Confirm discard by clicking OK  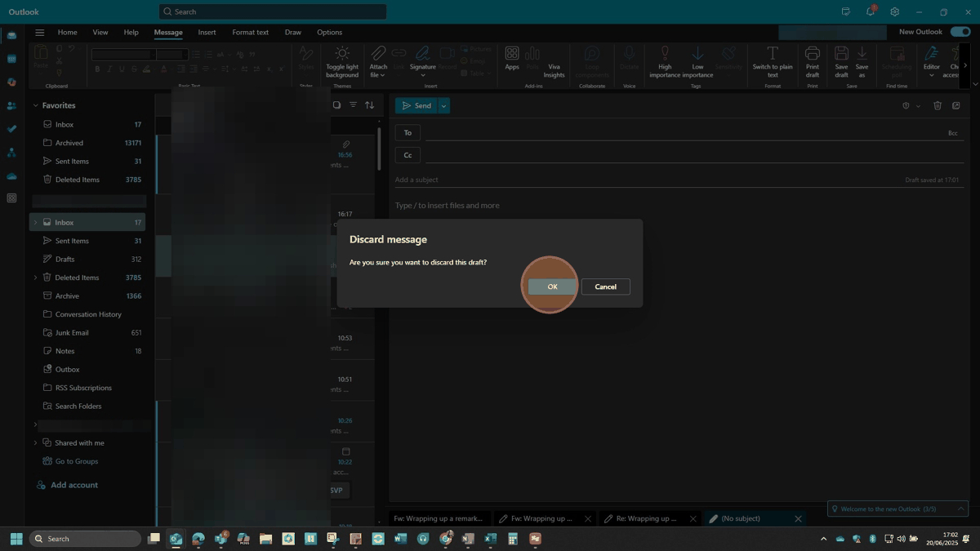552,287
